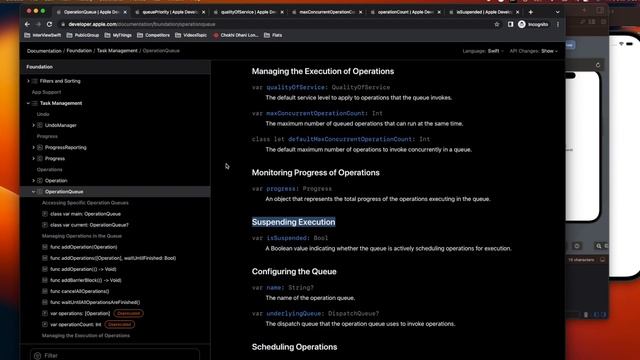Open the maxConcurrentOperationCount property link

point(316,113)
